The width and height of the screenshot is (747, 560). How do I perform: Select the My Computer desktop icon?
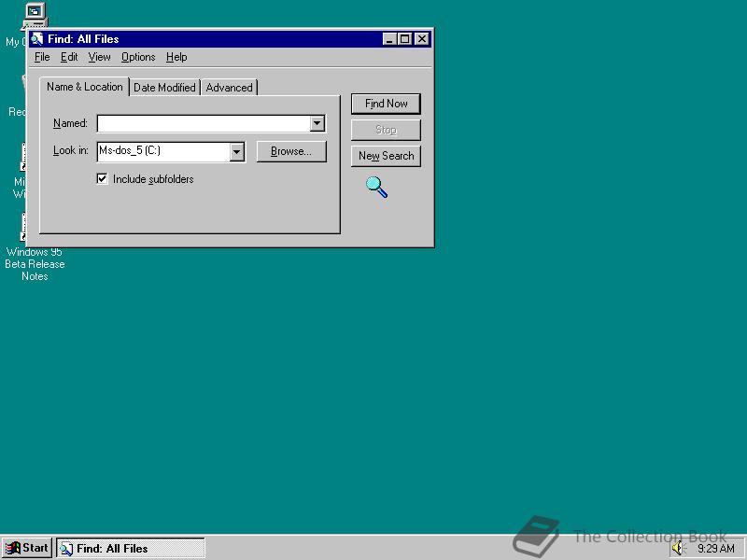tap(34, 15)
